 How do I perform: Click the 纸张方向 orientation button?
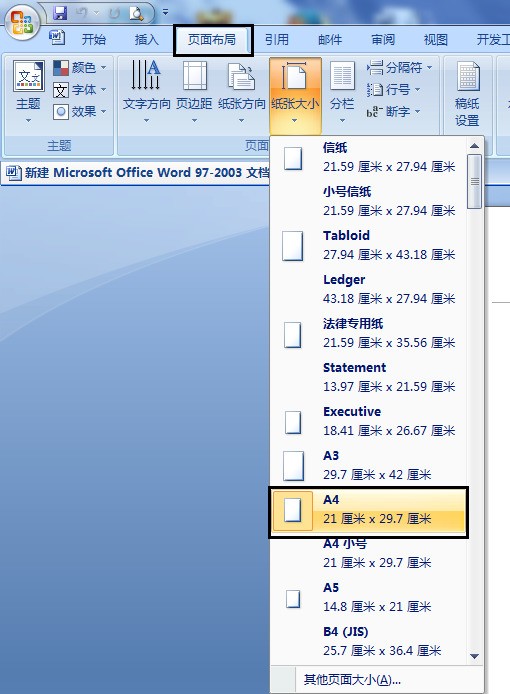click(x=241, y=92)
